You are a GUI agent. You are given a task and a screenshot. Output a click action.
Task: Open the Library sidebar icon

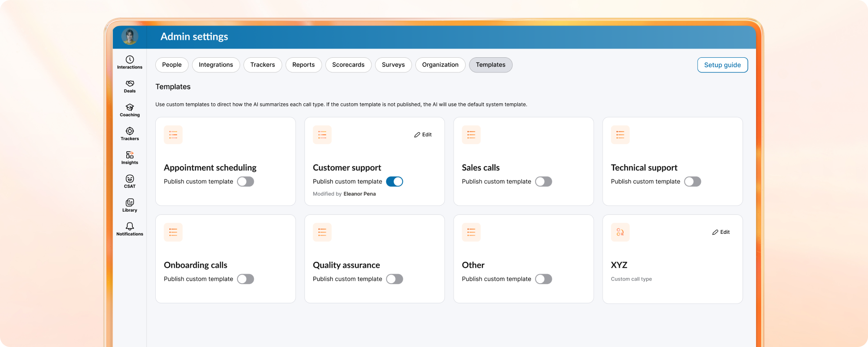tap(129, 205)
